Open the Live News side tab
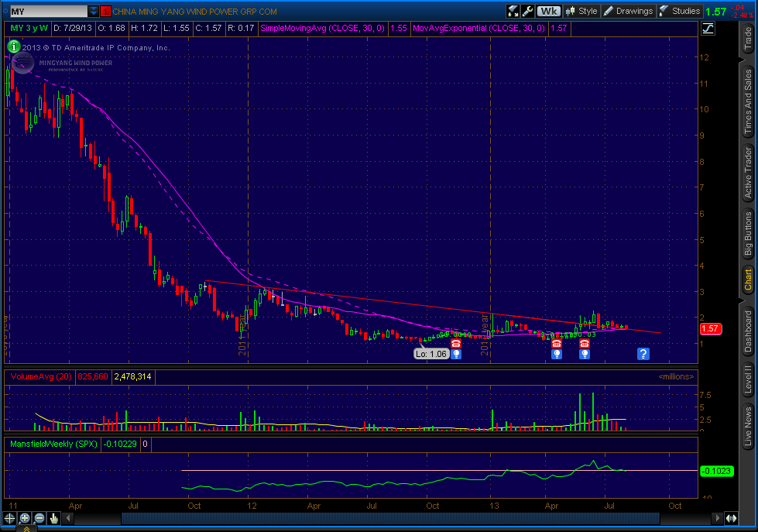Screen dimensions: 758x532 [x=748, y=427]
